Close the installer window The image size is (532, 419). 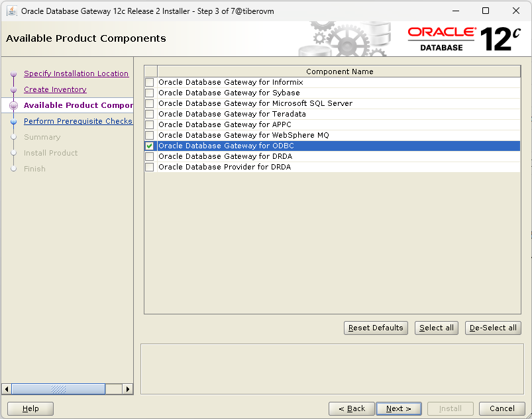(x=515, y=11)
